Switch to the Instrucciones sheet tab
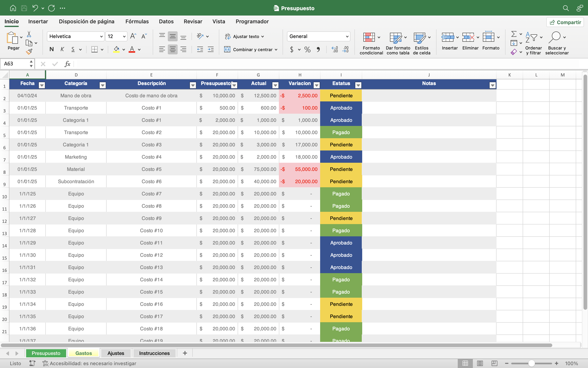The width and height of the screenshot is (588, 368). pyautogui.click(x=154, y=353)
